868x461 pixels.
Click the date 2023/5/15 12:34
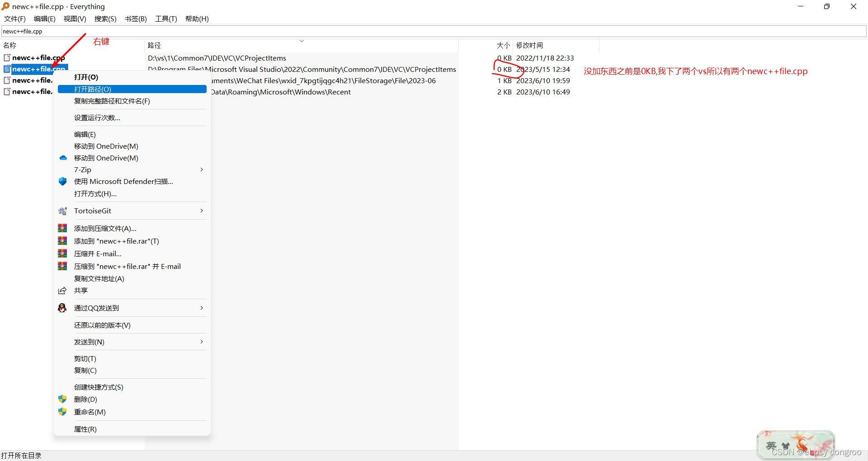point(543,69)
